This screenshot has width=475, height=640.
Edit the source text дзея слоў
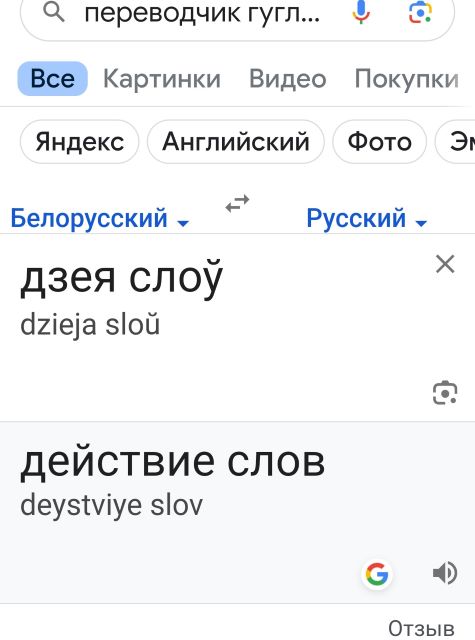pyautogui.click(x=122, y=278)
